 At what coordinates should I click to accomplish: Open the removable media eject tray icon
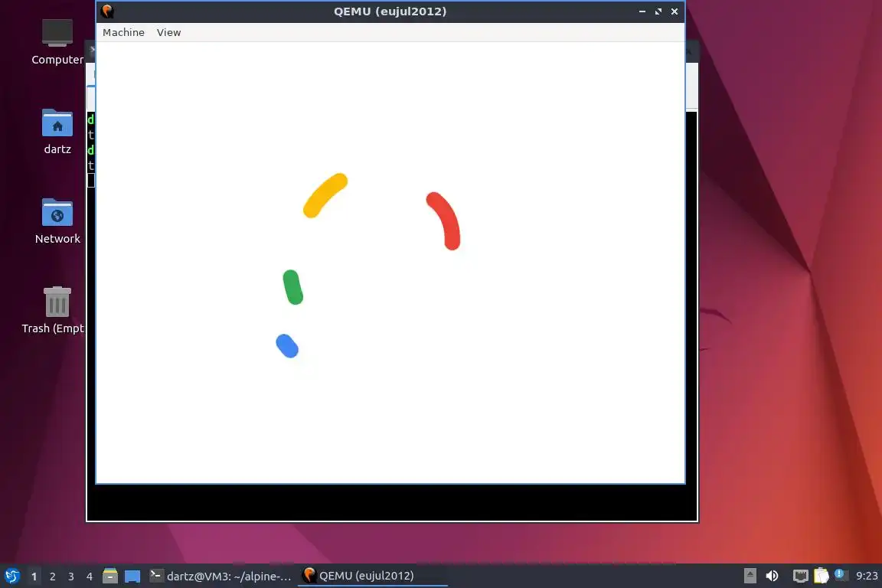(750, 576)
